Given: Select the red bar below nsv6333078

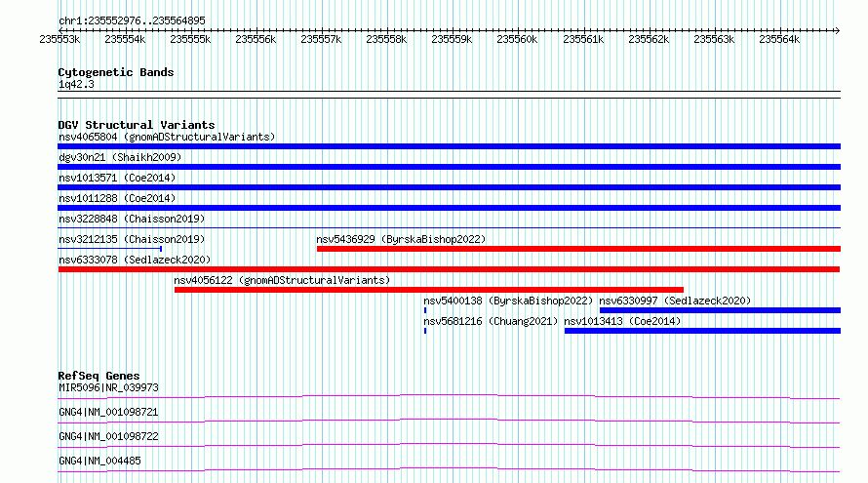Looking at the screenshot, I should point(449,269).
